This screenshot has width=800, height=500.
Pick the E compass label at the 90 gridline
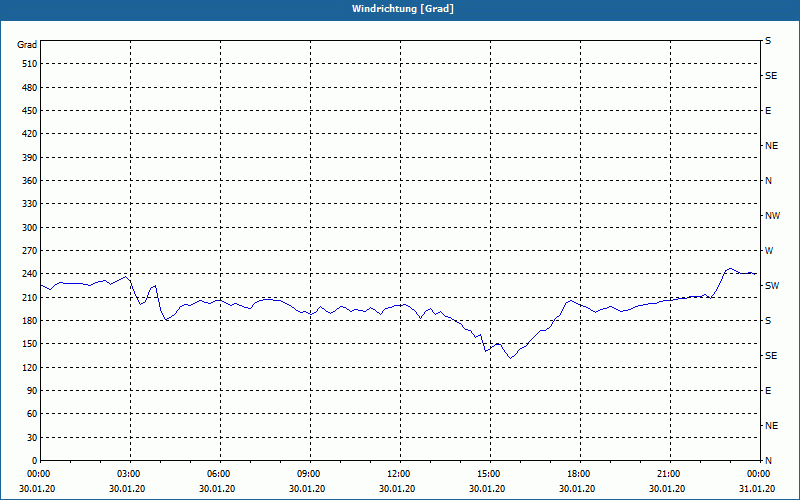pos(768,390)
